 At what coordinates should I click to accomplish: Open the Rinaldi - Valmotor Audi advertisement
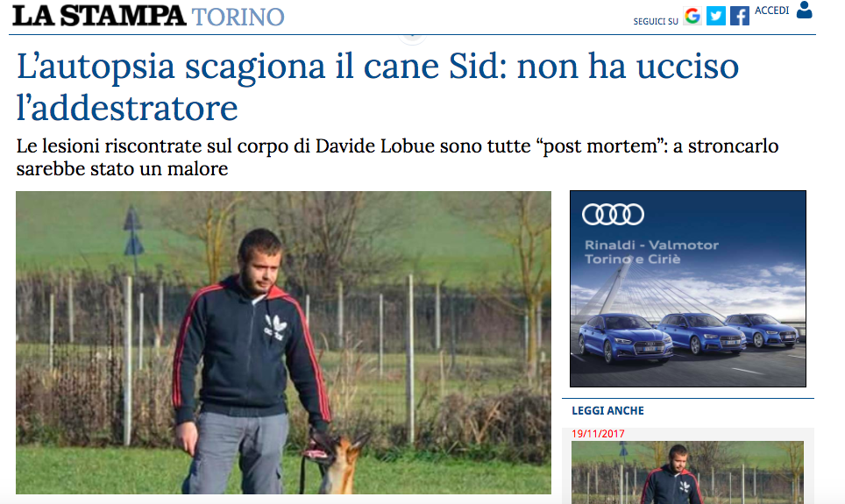pos(687,288)
